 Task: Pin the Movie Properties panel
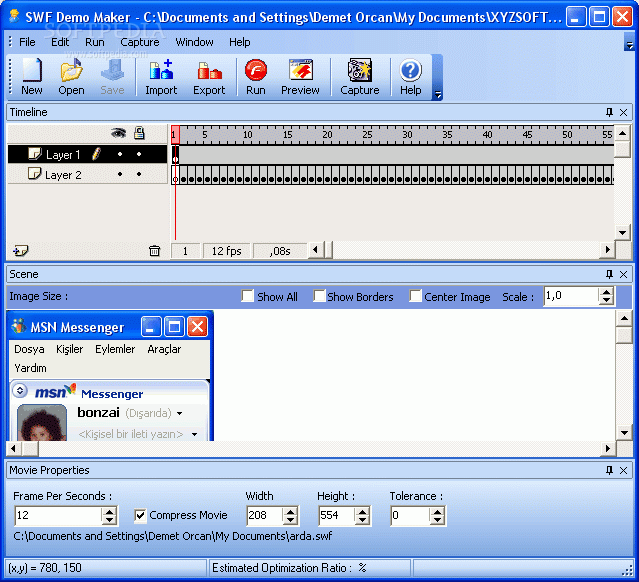coord(609,470)
